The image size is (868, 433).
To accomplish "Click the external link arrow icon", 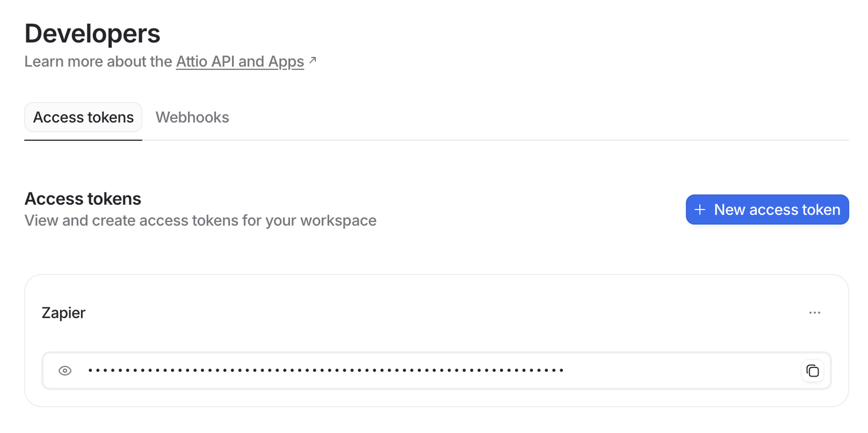I will tap(313, 60).
